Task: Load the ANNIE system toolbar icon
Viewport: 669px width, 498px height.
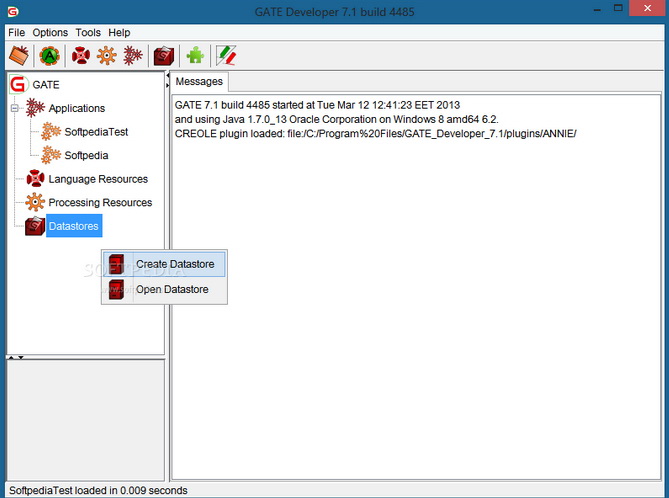Action: pos(49,55)
